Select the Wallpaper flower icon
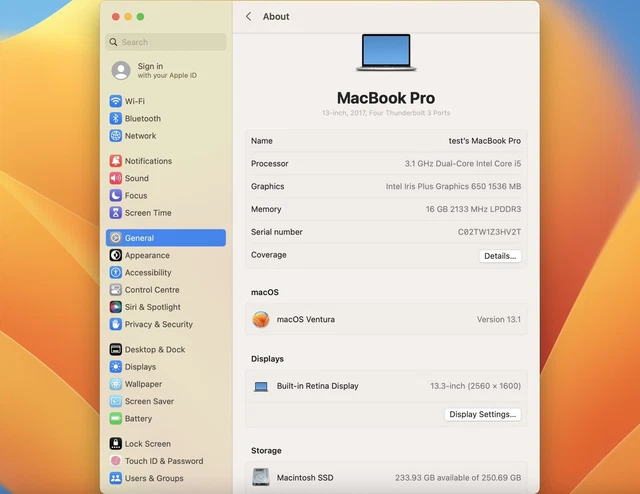The height and width of the screenshot is (494, 640). pyautogui.click(x=116, y=384)
